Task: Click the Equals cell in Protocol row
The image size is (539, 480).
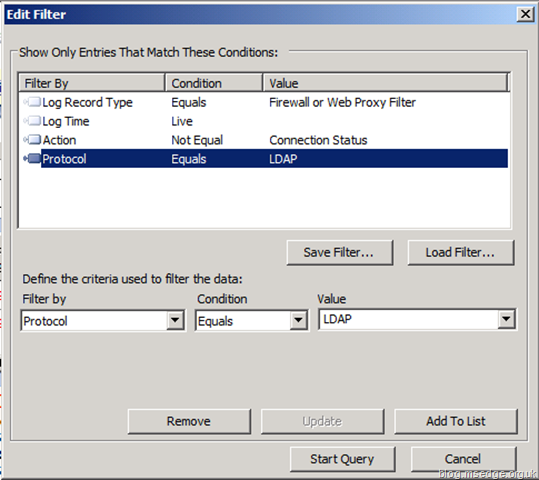Action: pyautogui.click(x=189, y=159)
